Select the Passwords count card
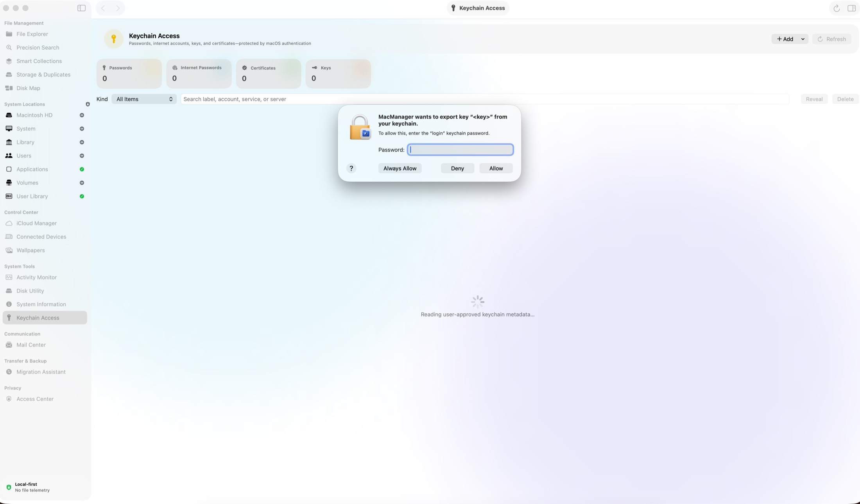The width and height of the screenshot is (860, 504). [x=129, y=73]
